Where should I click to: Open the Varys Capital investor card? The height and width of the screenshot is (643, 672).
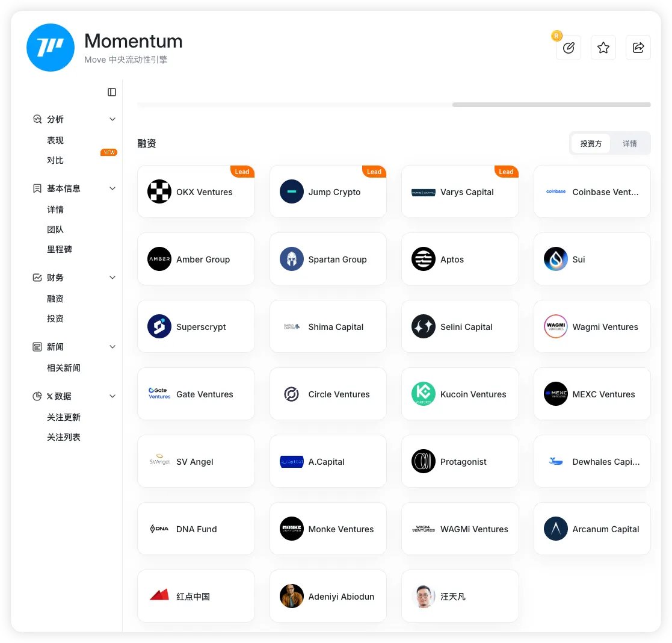pyautogui.click(x=460, y=191)
